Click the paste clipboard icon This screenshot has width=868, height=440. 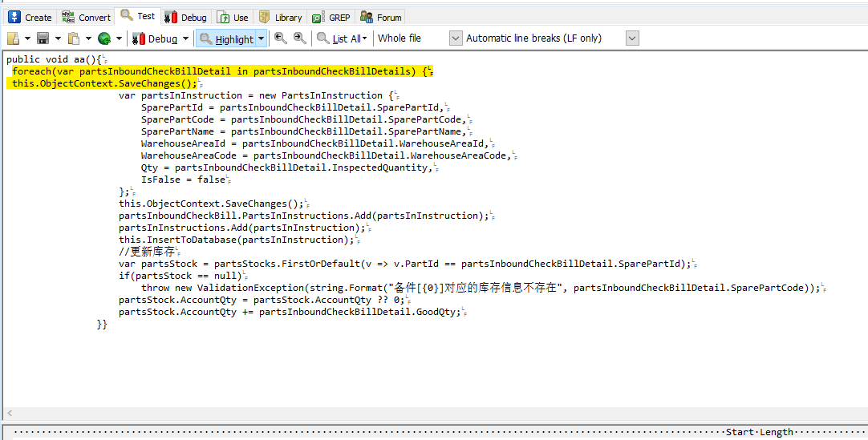[x=73, y=38]
